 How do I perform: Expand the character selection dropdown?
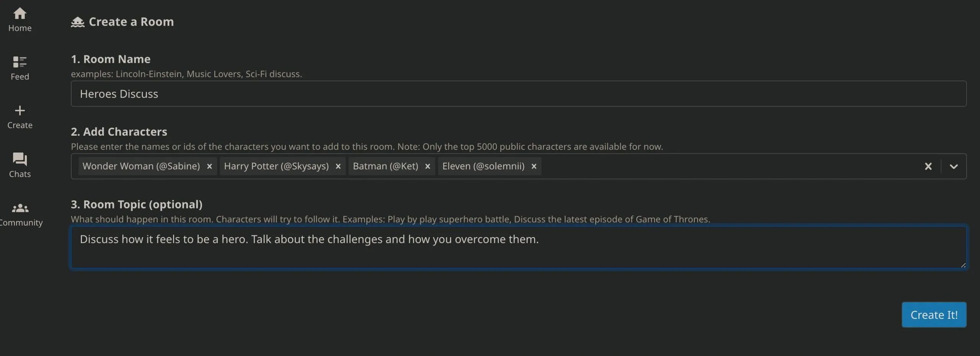coord(954,166)
